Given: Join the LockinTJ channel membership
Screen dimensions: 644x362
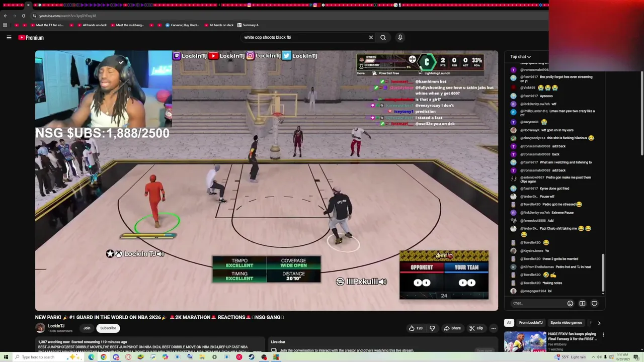Looking at the screenshot, I should pos(87,328).
